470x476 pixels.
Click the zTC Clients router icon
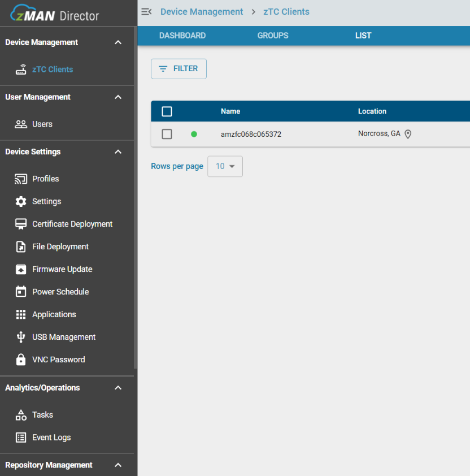point(21,70)
